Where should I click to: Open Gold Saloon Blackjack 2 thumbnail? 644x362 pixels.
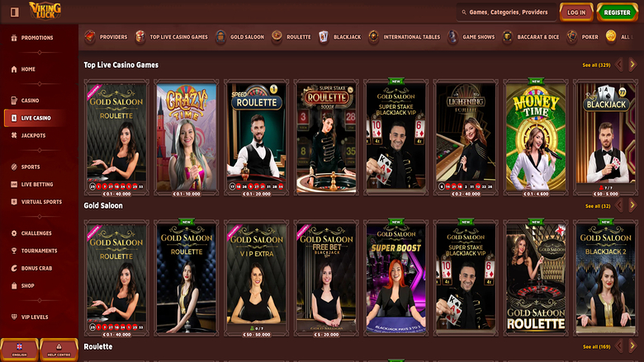pyautogui.click(x=605, y=279)
